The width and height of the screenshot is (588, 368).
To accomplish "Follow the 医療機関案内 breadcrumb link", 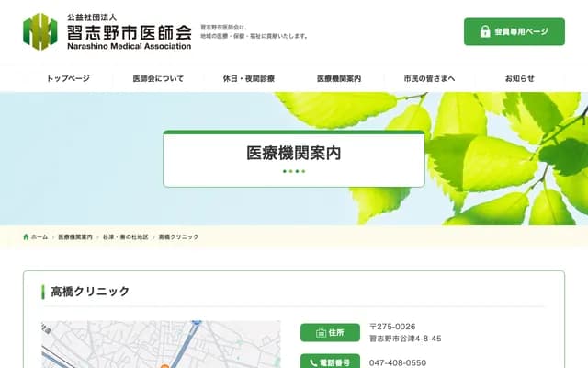I will tap(75, 237).
